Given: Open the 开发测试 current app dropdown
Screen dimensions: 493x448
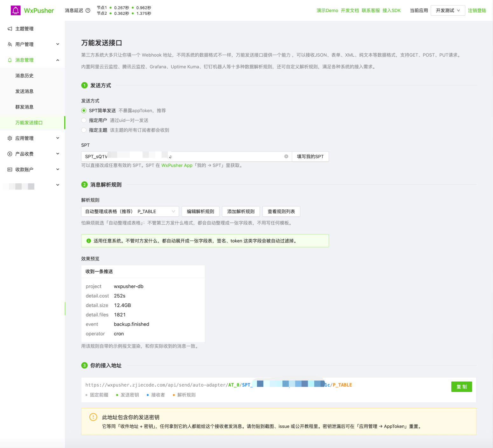Looking at the screenshot, I should (x=448, y=10).
